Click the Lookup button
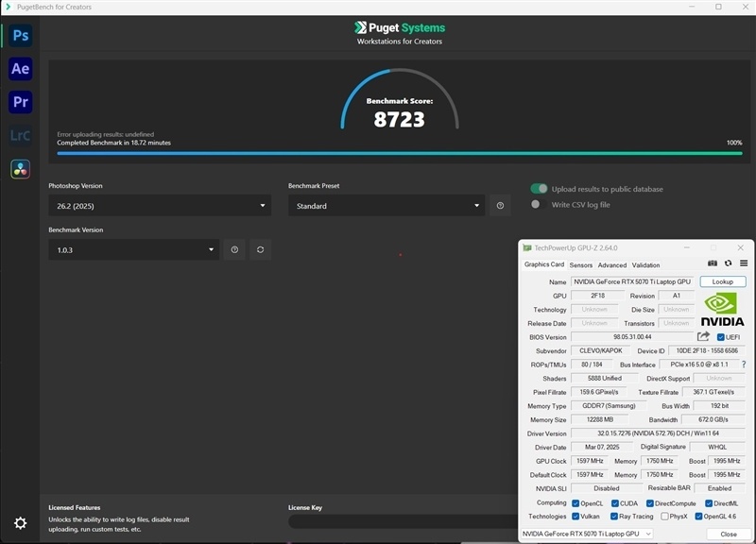 click(x=722, y=281)
